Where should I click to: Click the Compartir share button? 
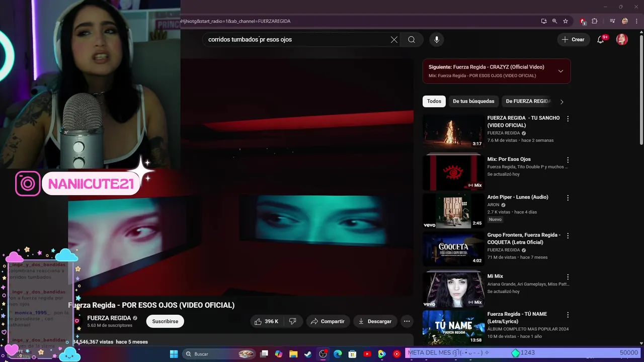328,321
